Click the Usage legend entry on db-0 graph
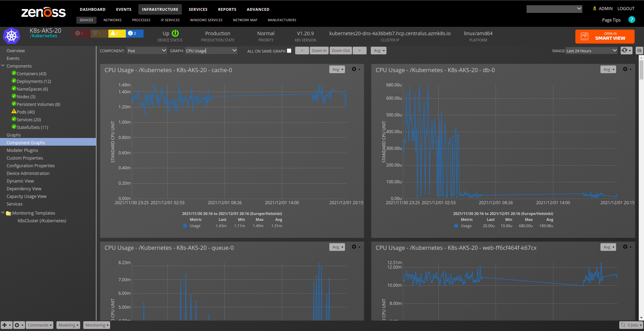Image resolution: width=644 pixels, height=331 pixels. (x=463, y=226)
